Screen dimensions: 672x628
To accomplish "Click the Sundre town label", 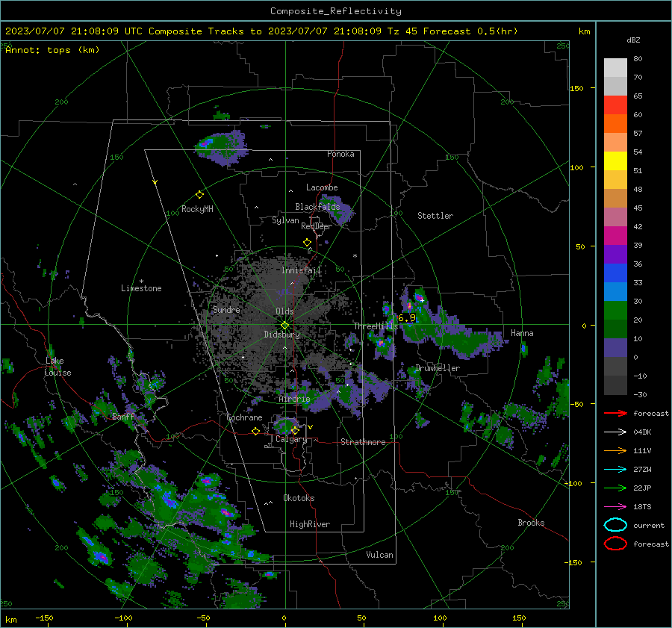I will coord(226,310).
